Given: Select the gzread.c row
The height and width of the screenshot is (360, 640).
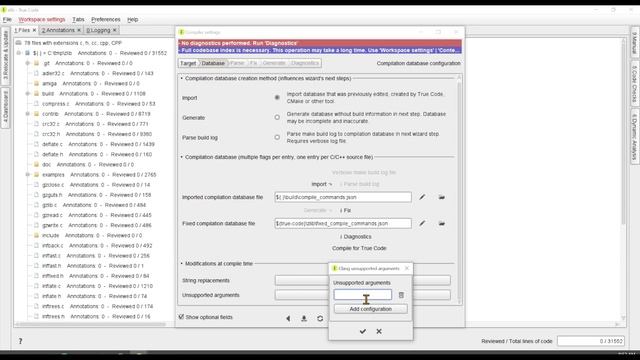Looking at the screenshot, I should point(96,215).
